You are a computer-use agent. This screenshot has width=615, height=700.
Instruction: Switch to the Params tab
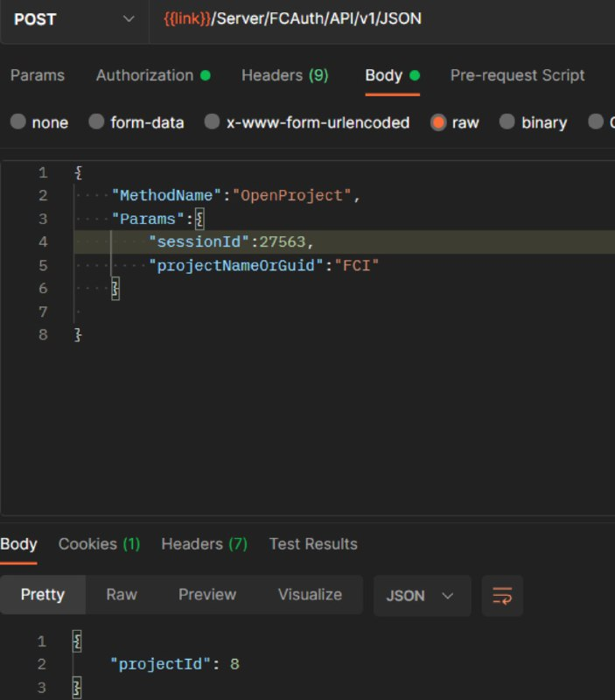tap(38, 75)
